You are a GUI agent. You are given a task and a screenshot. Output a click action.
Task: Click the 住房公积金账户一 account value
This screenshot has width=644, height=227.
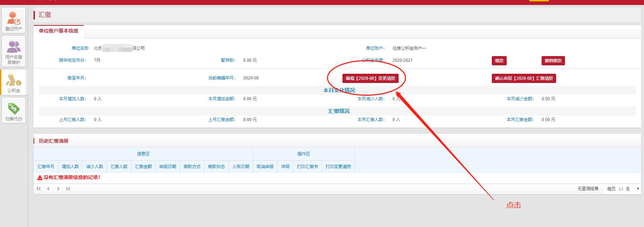click(x=410, y=48)
